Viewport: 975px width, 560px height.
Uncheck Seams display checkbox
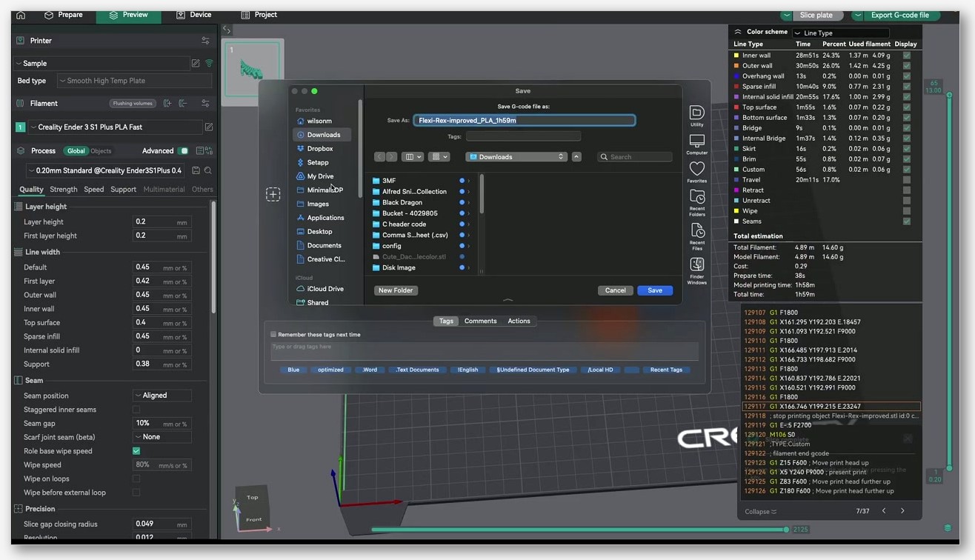click(907, 221)
